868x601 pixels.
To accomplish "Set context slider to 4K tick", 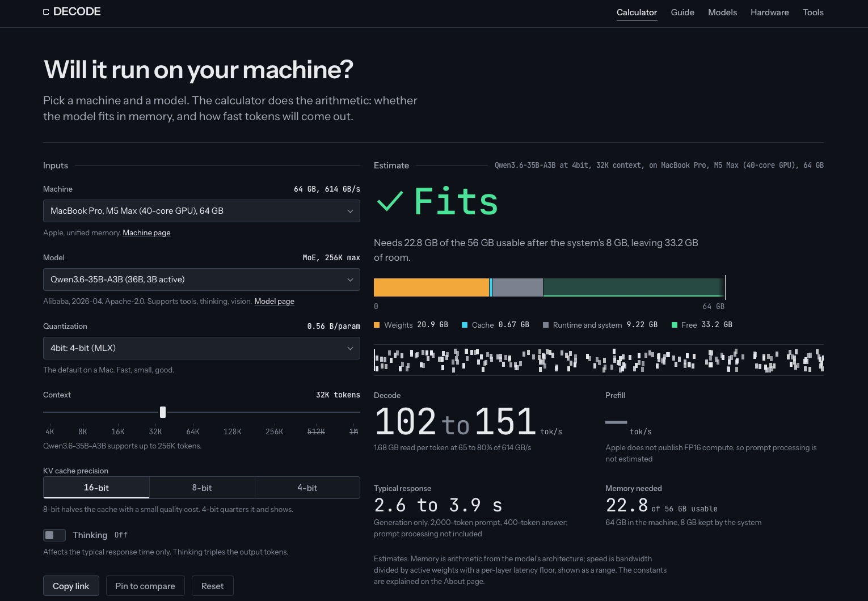I will (x=50, y=431).
